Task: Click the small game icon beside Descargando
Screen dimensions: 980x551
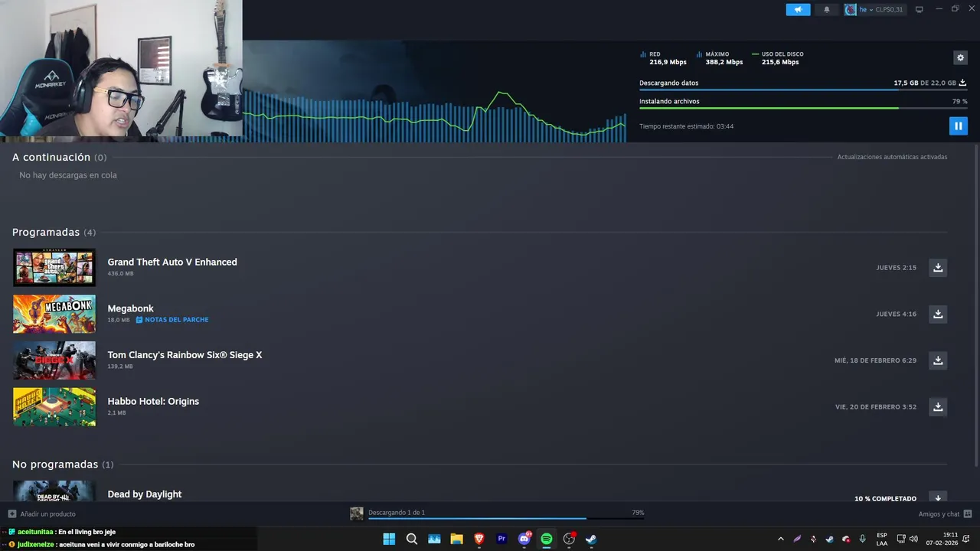Action: [357, 514]
